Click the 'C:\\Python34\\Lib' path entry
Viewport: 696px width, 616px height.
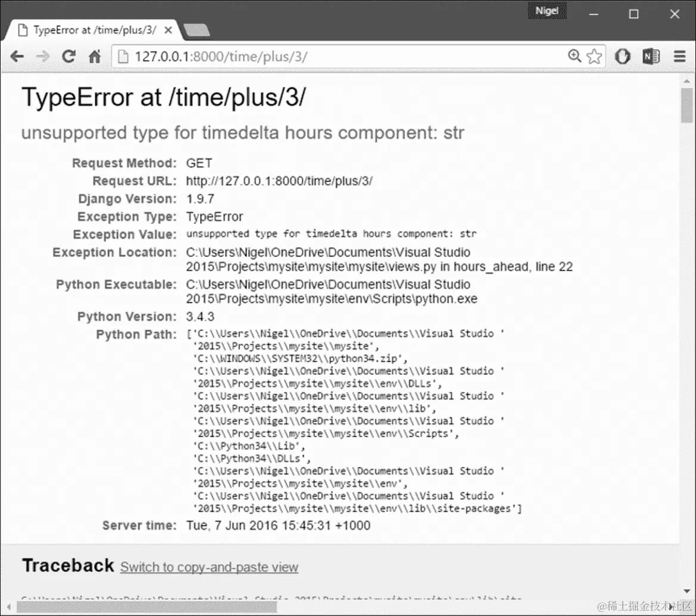pyautogui.click(x=249, y=446)
